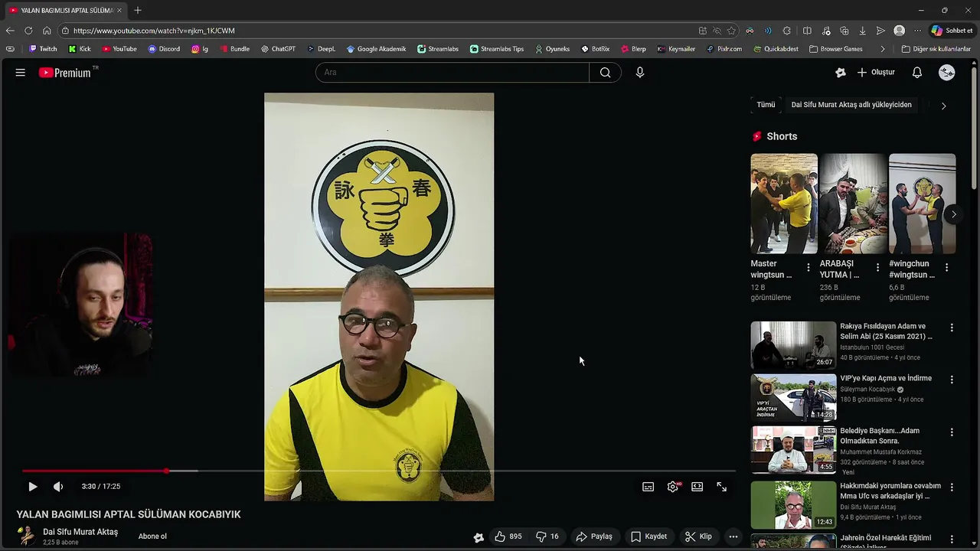Click the browser address bar URL
This screenshot has width=980, height=551.
[x=154, y=31]
